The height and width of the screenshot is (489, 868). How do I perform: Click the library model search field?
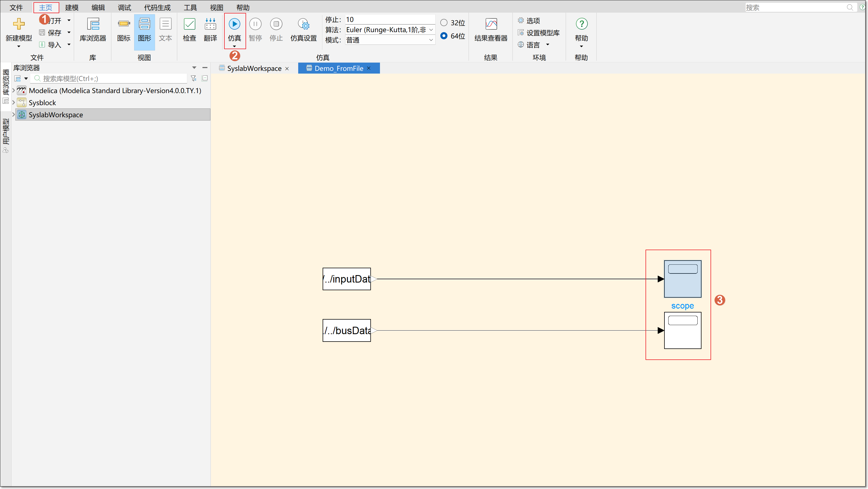point(111,79)
